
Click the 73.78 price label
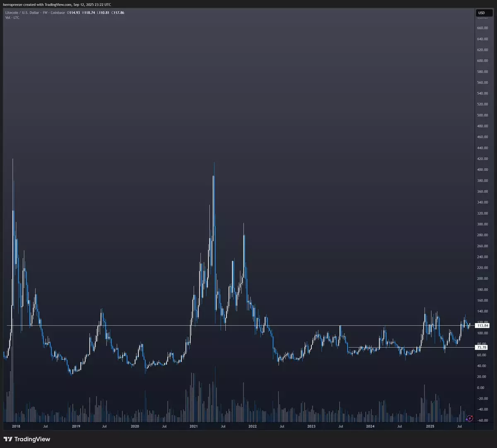coord(481,347)
